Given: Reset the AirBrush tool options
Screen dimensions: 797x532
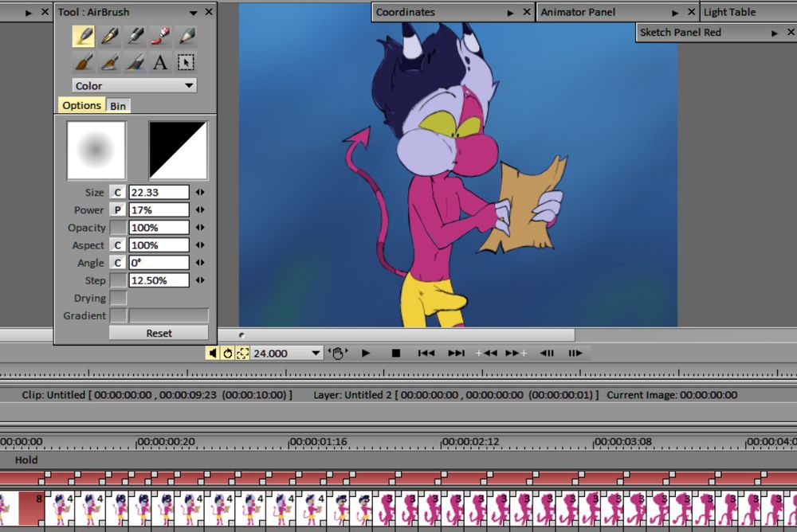Looking at the screenshot, I should pos(159,334).
